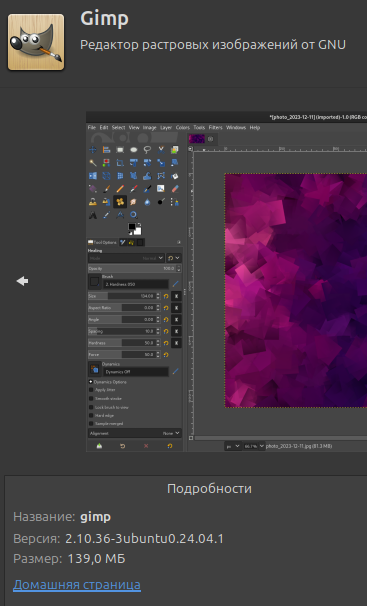The width and height of the screenshot is (367, 606).
Task: Open the Alignment None dropdown
Action: coord(134,433)
